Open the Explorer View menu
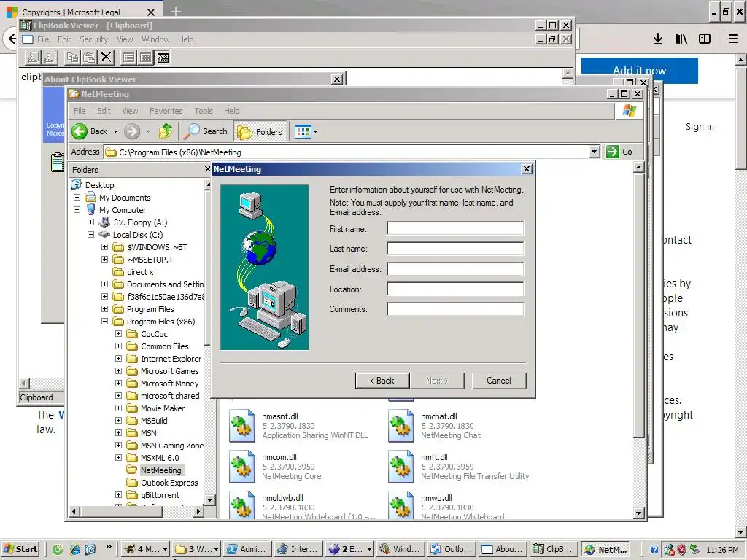The image size is (747, 560). coord(130,111)
